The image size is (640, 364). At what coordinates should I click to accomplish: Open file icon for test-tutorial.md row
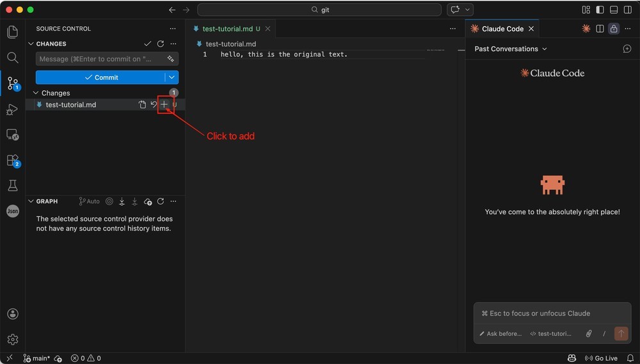[142, 104]
